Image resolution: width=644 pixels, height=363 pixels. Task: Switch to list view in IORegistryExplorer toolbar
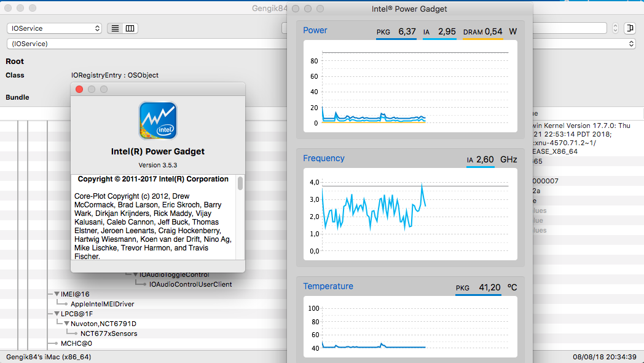coord(115,28)
